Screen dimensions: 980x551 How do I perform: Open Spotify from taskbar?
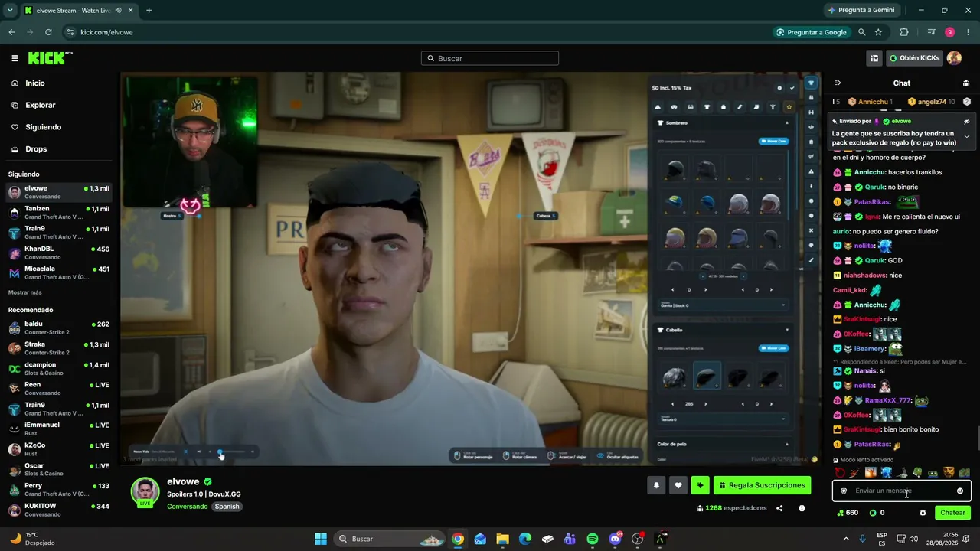coord(593,539)
